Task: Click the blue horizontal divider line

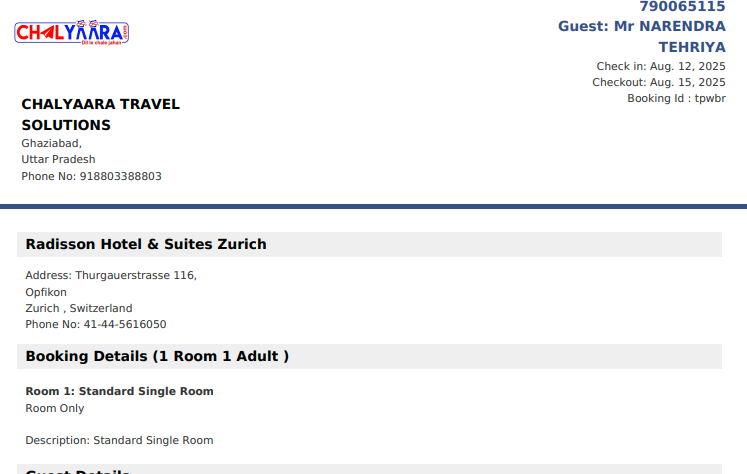Action: (374, 206)
